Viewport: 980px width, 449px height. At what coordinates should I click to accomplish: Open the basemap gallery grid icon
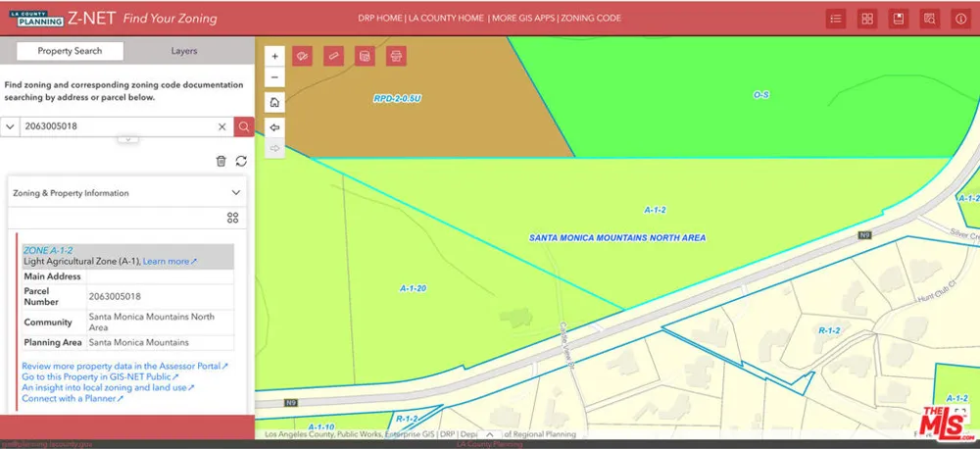click(867, 19)
